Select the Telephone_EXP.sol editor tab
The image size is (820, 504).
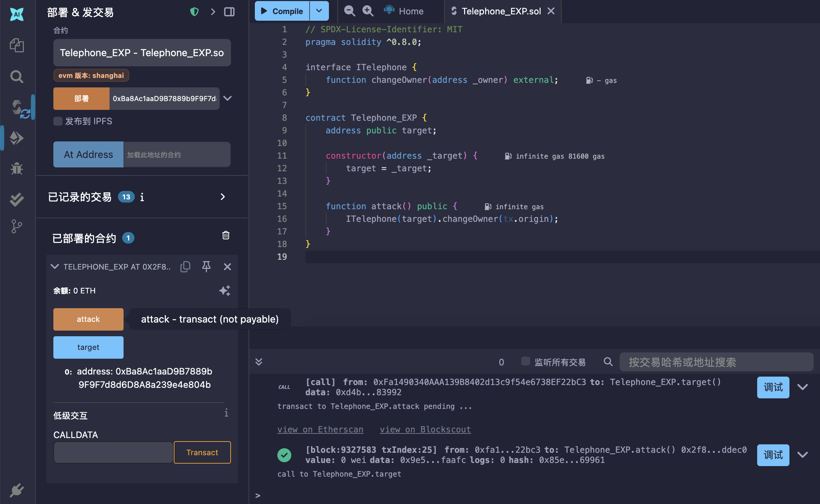501,11
